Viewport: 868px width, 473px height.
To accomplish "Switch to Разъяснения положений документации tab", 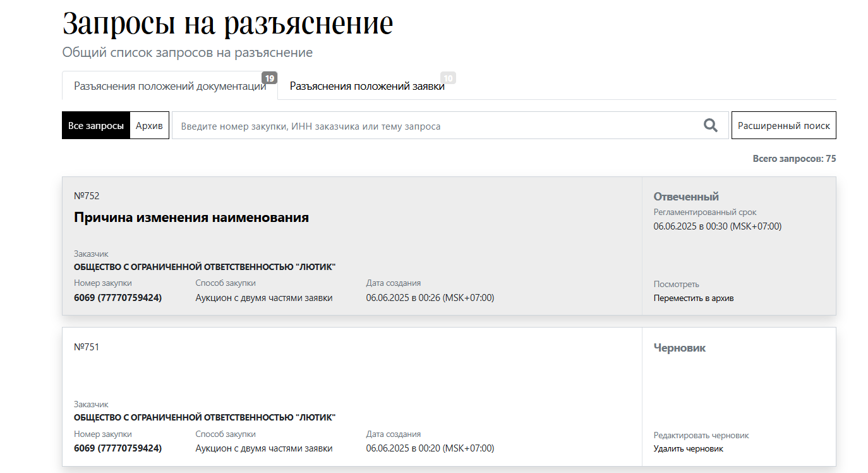I will (x=169, y=87).
